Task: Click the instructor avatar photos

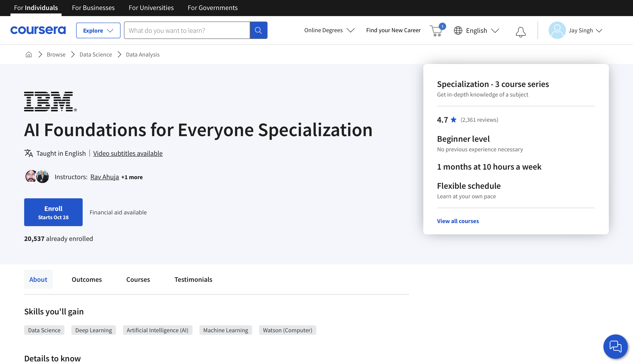Action: (x=37, y=177)
